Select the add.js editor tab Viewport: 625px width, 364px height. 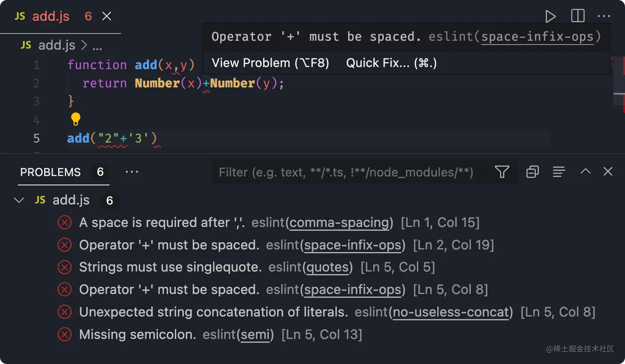pos(51,16)
